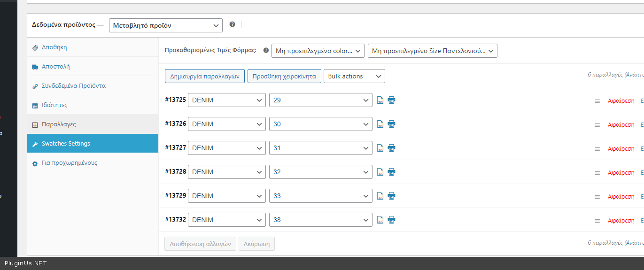Click the printer icon for variation #13732
The height and width of the screenshot is (270, 644).
(391, 220)
